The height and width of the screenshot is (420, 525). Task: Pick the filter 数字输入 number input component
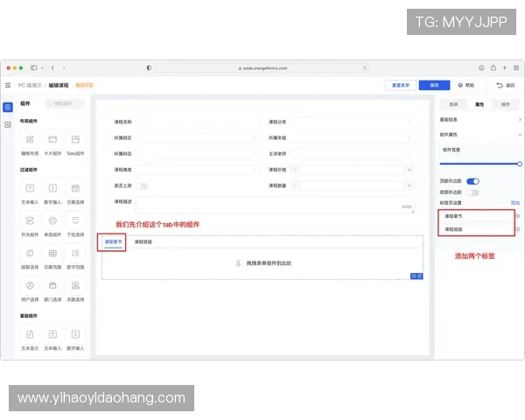(52, 192)
